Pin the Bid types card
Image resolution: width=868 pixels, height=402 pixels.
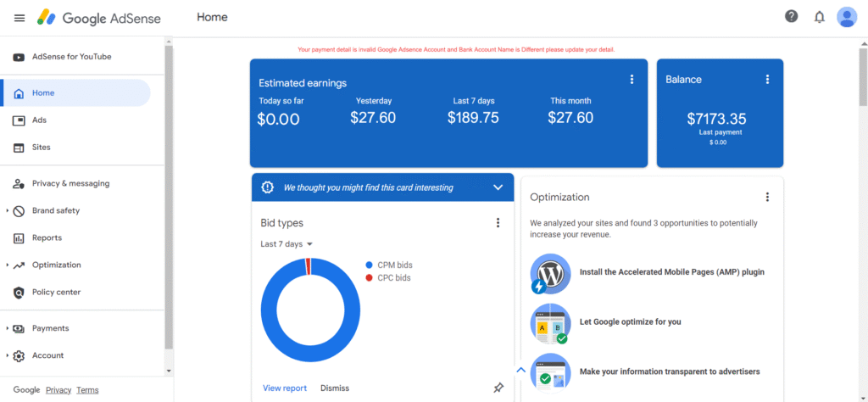(x=498, y=388)
